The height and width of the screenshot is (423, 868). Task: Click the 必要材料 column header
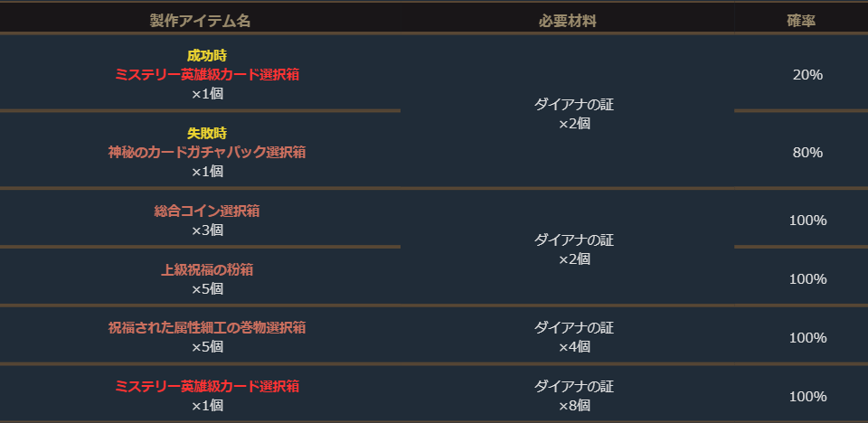coord(567,21)
